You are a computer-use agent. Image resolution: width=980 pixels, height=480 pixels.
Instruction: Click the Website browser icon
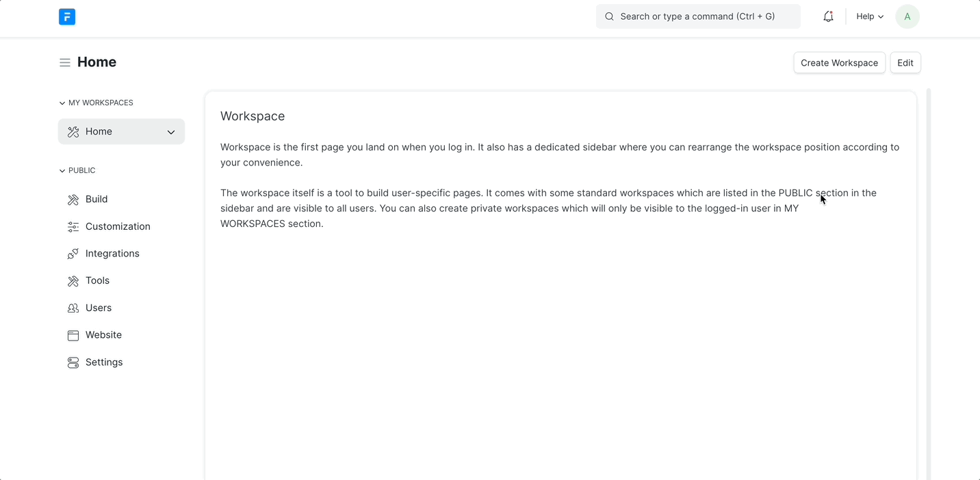73,336
